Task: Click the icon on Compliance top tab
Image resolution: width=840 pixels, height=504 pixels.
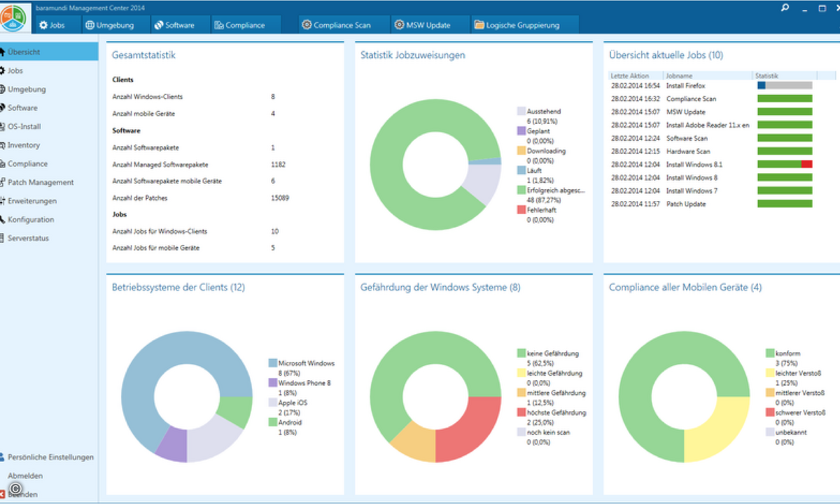Action: [x=218, y=25]
